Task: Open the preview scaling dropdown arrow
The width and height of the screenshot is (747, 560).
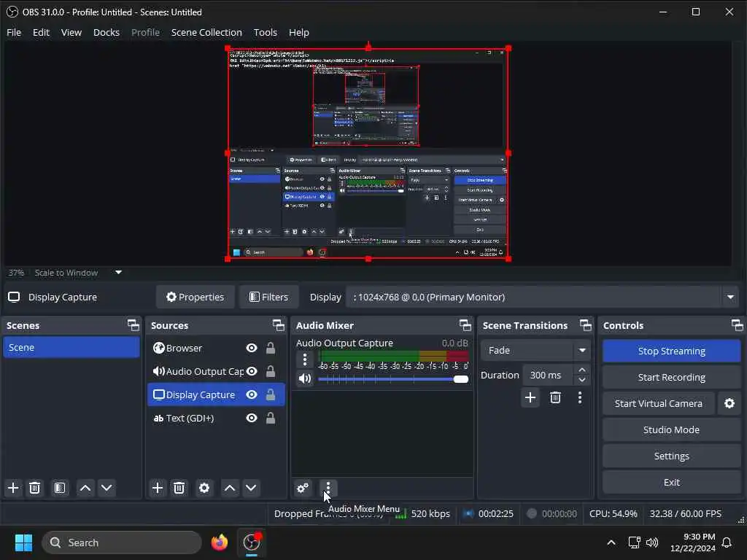Action: pyautogui.click(x=119, y=273)
